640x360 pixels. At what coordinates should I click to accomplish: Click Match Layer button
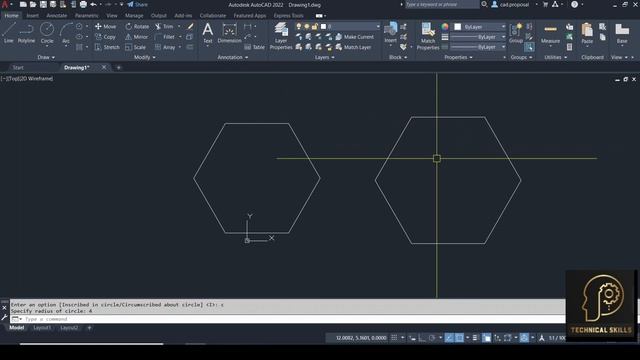pyautogui.click(x=353, y=47)
